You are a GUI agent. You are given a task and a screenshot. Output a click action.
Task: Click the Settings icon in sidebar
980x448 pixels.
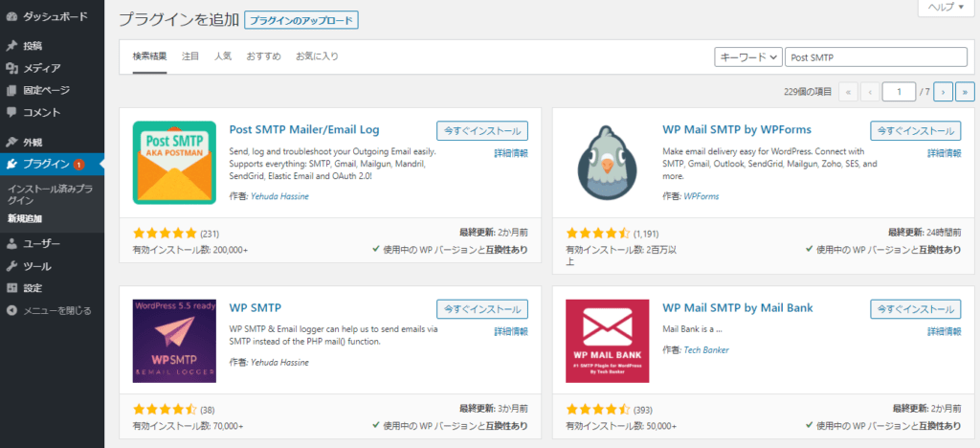tap(11, 288)
